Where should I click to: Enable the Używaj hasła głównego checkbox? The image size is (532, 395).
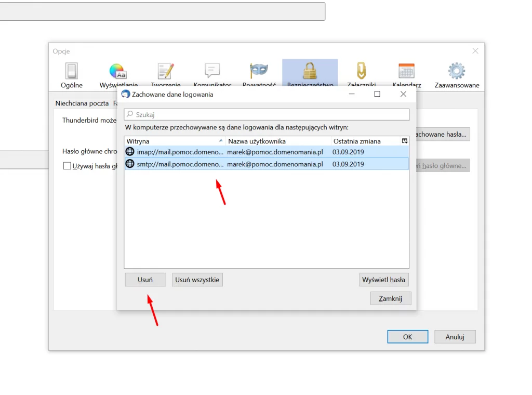point(67,166)
